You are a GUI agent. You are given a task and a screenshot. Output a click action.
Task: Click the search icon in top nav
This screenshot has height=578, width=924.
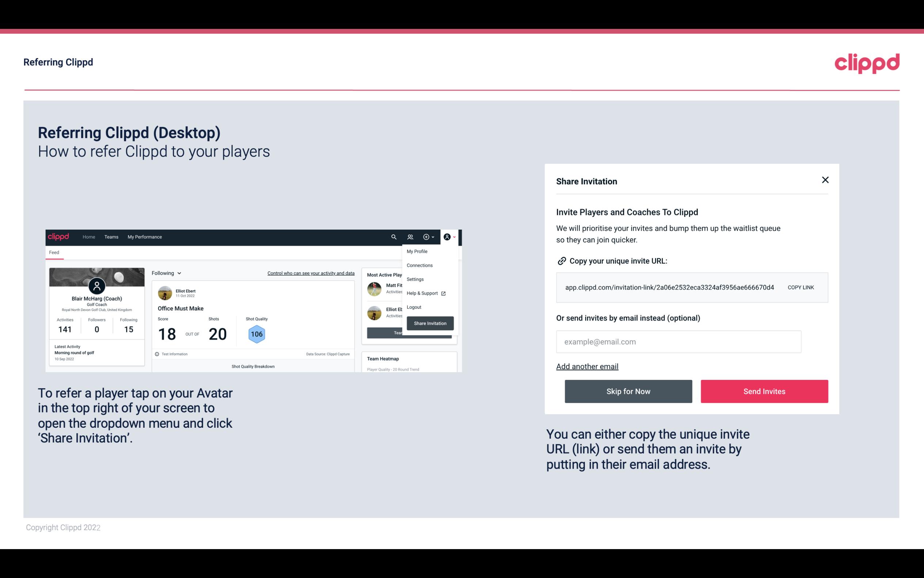393,237
